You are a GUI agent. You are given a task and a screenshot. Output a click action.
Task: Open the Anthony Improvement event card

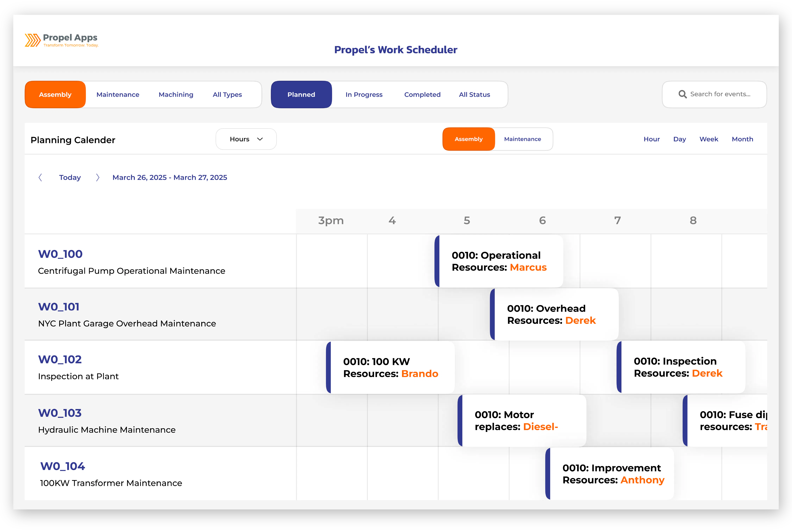[x=609, y=474]
